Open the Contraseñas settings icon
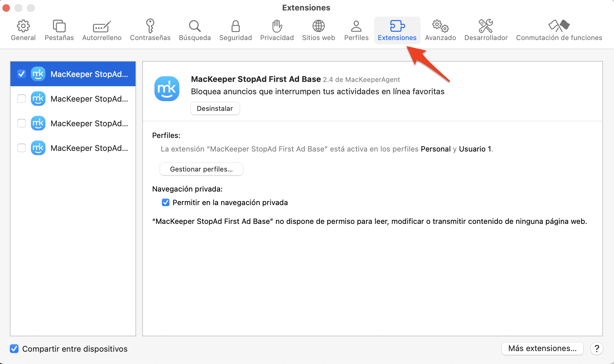Viewport: 614px width, 364px height. point(150,26)
